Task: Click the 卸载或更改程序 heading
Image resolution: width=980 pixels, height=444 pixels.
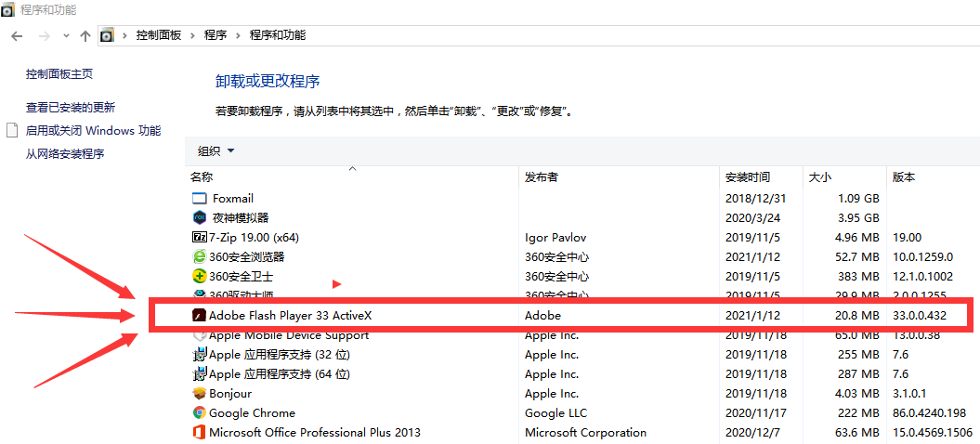Action: pos(268,81)
